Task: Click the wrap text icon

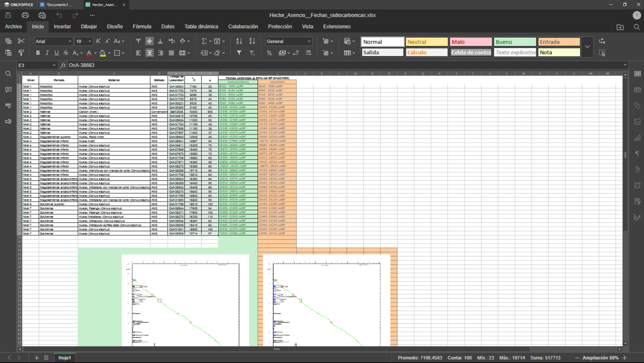Action: [x=171, y=41]
